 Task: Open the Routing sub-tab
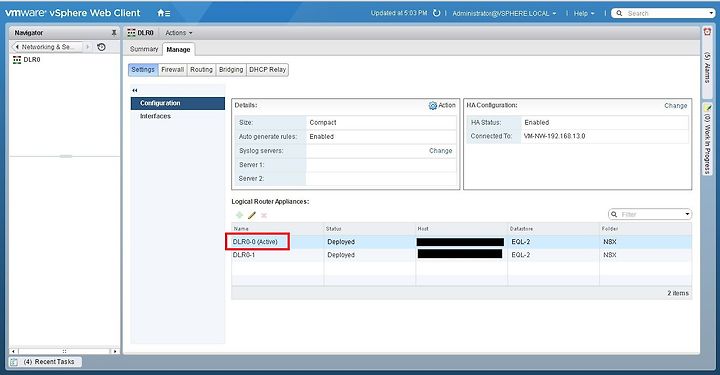(201, 69)
